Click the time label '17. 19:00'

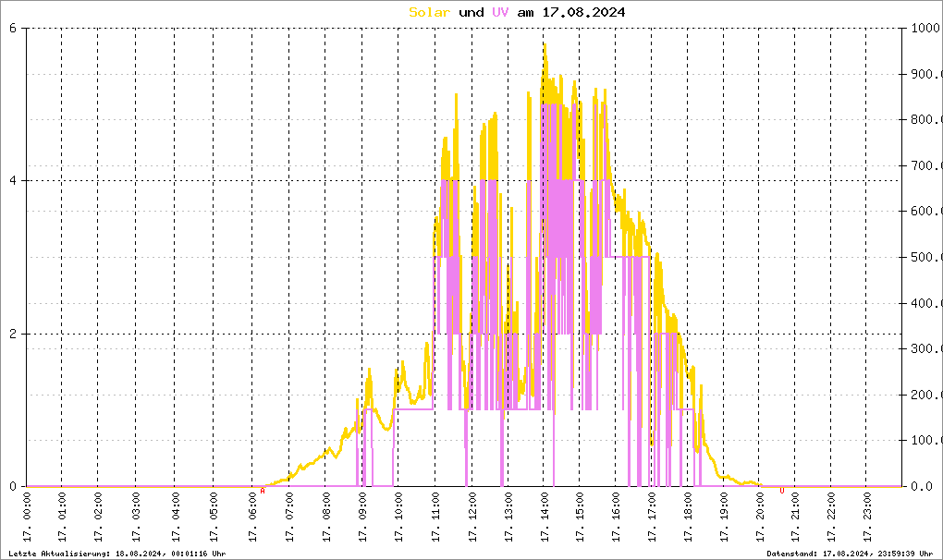[x=724, y=517]
